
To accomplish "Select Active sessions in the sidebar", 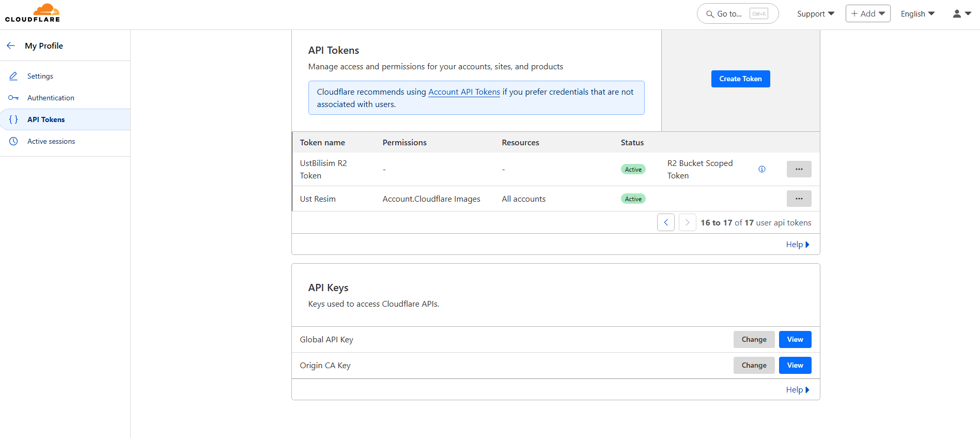I will [x=51, y=141].
